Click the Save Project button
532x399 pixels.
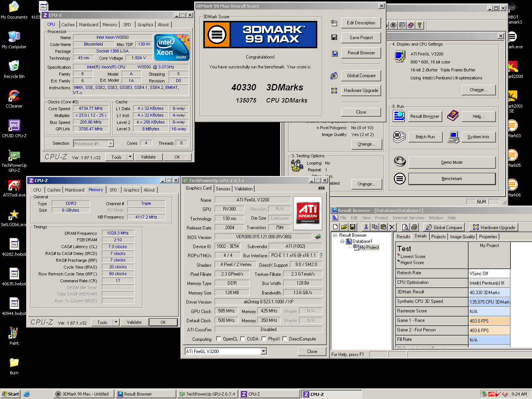361,38
